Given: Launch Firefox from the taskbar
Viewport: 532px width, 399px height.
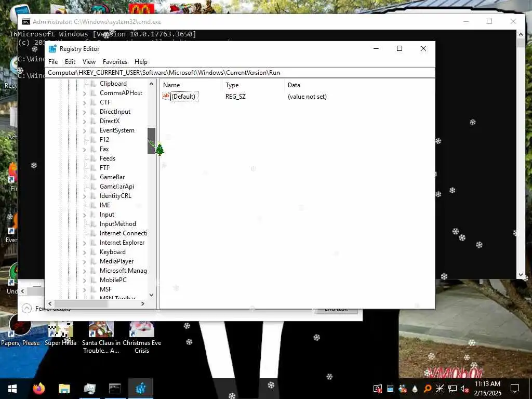Looking at the screenshot, I should (x=38, y=389).
